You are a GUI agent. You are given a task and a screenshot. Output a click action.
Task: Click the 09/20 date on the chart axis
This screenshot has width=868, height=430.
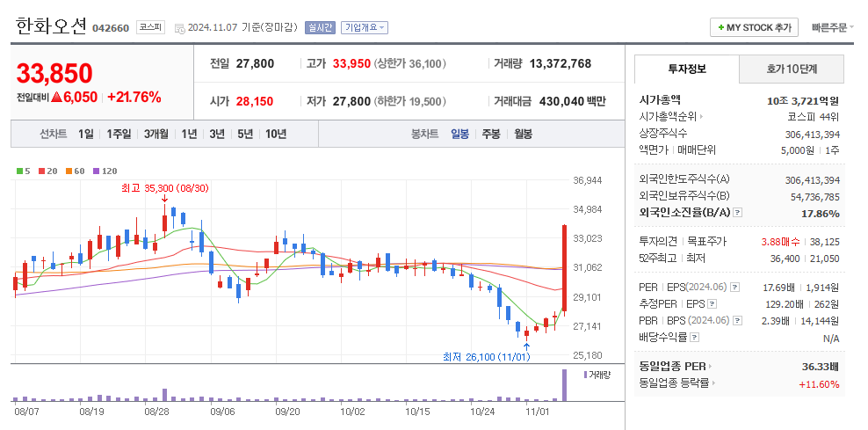(x=287, y=412)
